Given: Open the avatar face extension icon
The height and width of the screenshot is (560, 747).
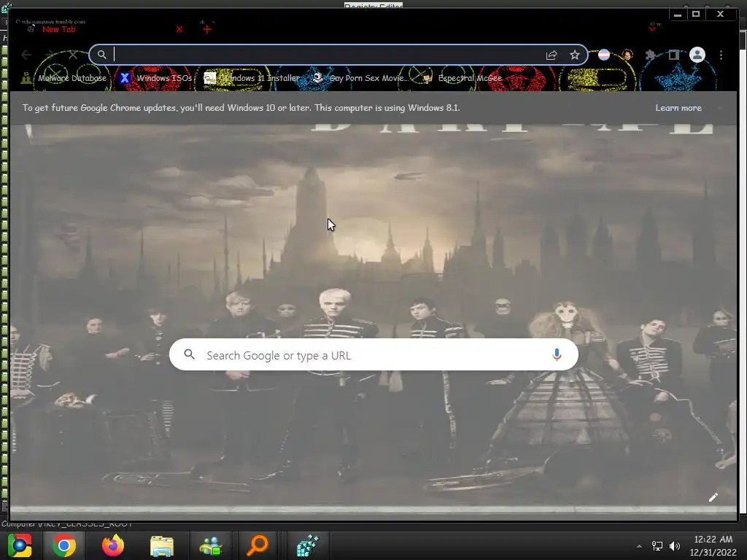Looking at the screenshot, I should click(627, 55).
